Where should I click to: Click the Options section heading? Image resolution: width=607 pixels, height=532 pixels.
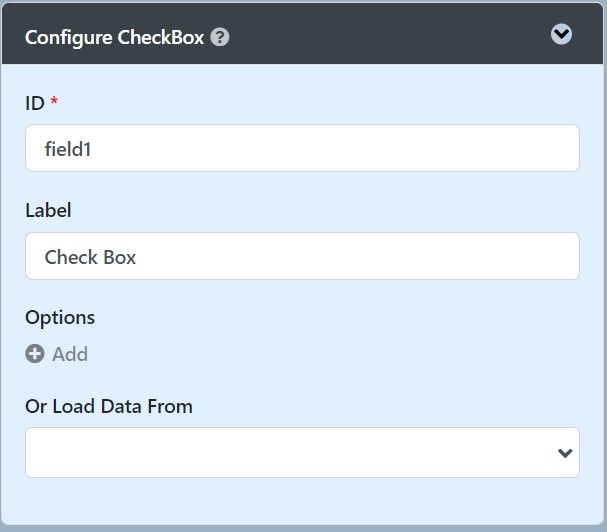[x=60, y=317]
